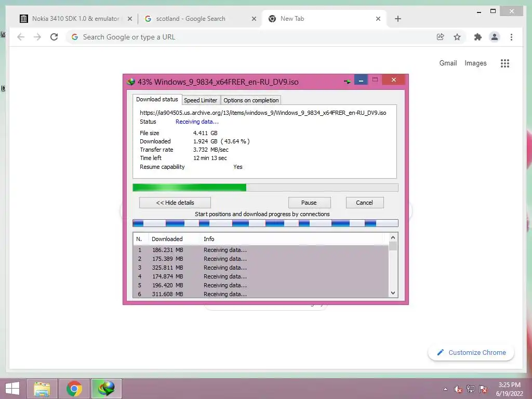Screen dimensions: 532x399
Task: Open the Options on completion tab
Action: [251, 100]
